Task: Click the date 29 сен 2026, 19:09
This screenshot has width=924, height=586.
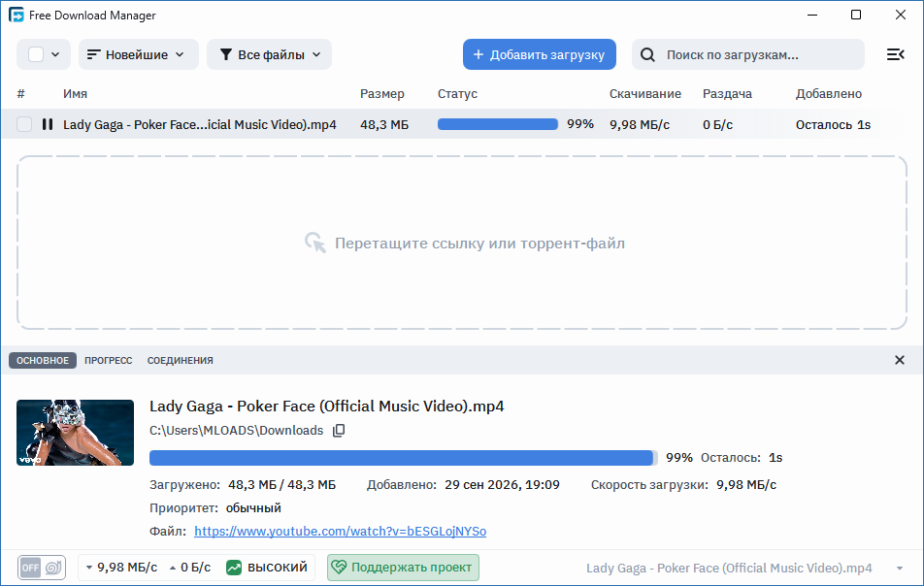Action: 502,485
